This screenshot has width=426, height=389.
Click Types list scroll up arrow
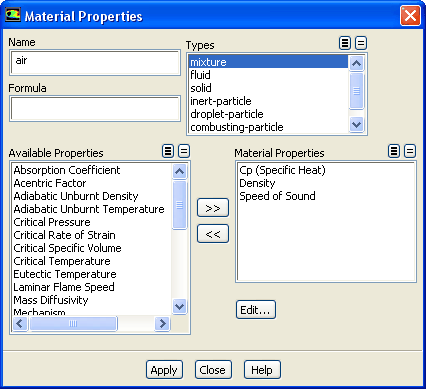click(x=356, y=63)
